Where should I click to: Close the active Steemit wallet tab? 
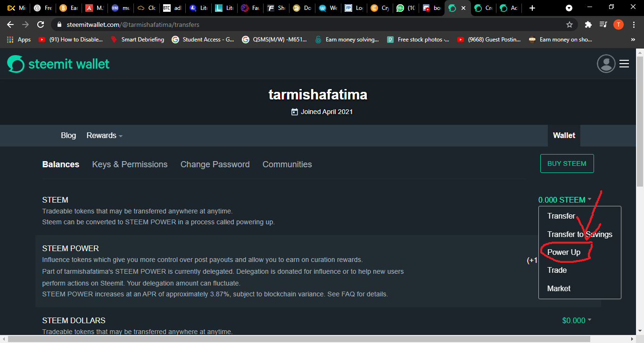(x=463, y=8)
